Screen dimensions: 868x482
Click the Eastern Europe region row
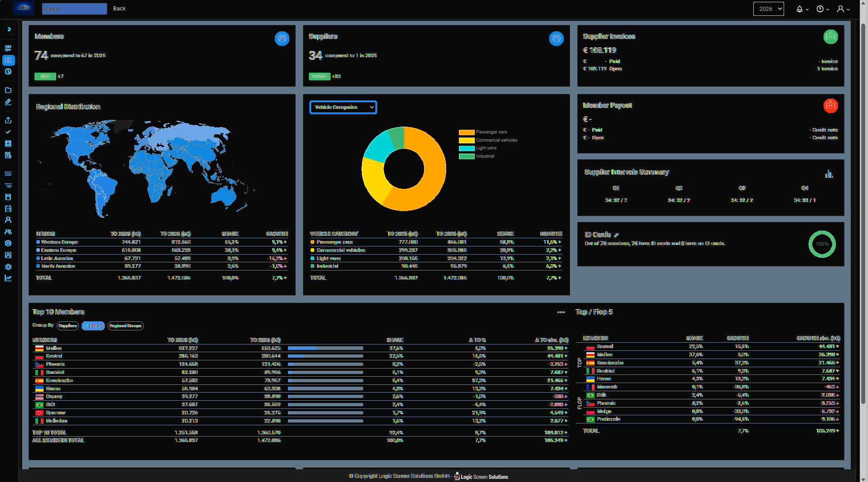click(161, 251)
